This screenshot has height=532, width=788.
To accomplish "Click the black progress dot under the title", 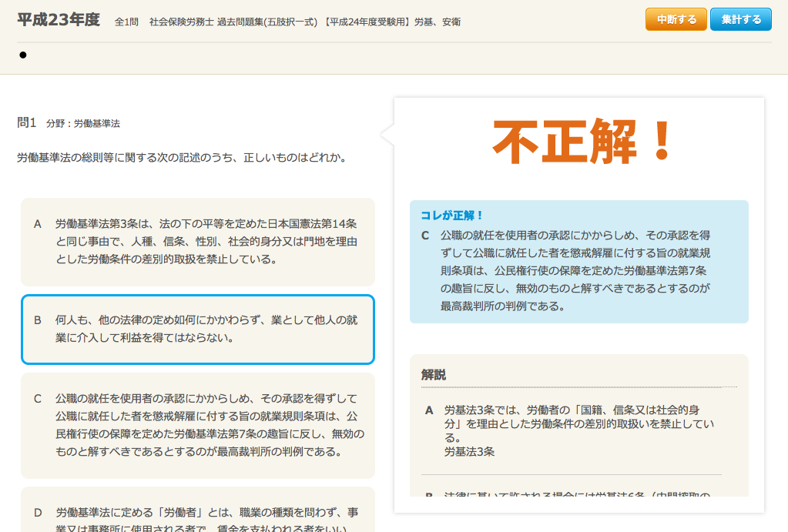I will tap(23, 55).
